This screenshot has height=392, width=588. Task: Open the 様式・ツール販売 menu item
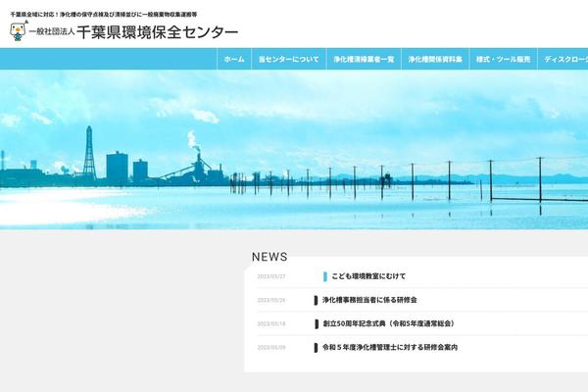click(x=504, y=59)
